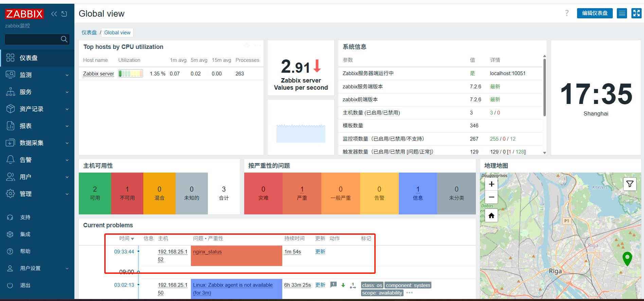Image resolution: width=644 pixels, height=301 pixels.
Task: Open host 192.168.25.152 link
Action: pyautogui.click(x=173, y=255)
